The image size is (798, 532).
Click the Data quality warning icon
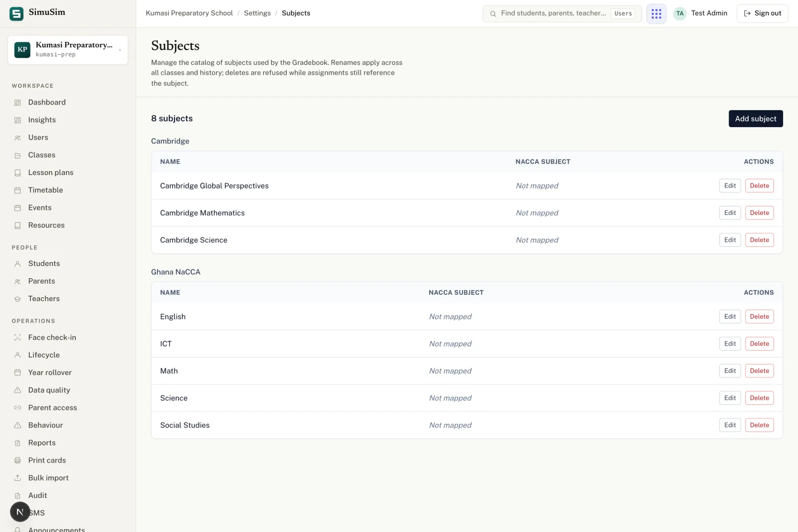pos(17,390)
